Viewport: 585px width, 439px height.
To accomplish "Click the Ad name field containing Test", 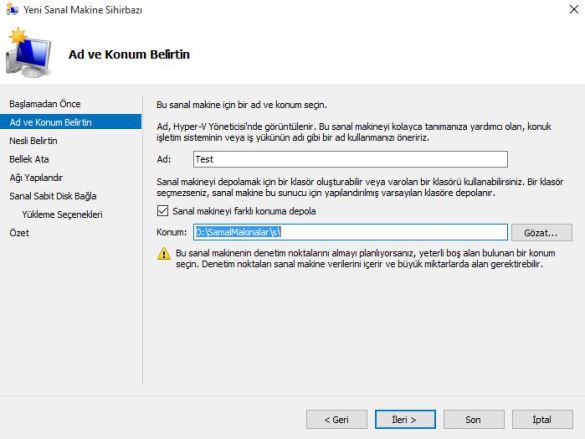I will (350, 159).
